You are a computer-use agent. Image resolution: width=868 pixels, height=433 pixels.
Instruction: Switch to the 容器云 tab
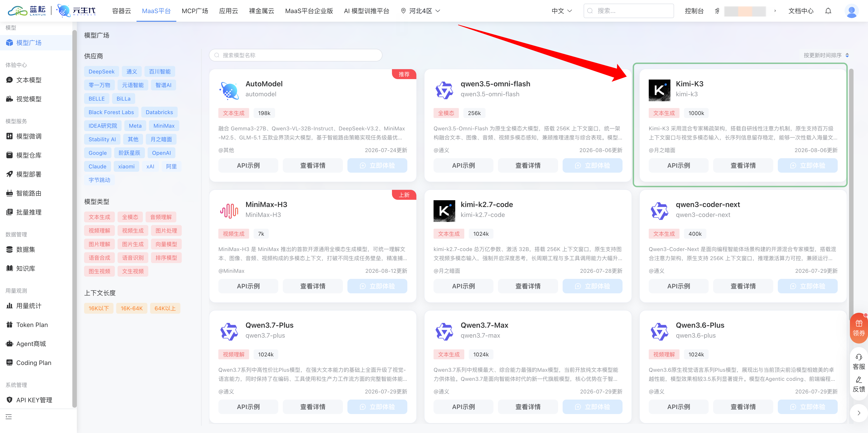(121, 11)
